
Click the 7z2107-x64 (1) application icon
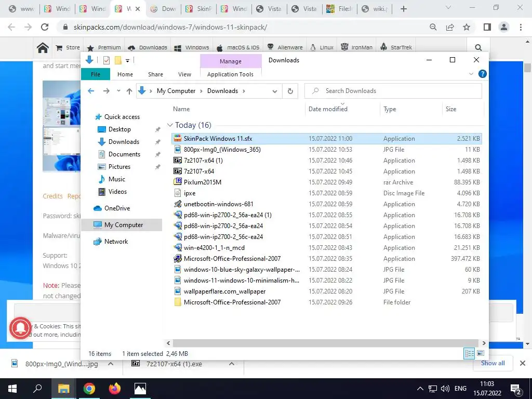click(x=178, y=160)
